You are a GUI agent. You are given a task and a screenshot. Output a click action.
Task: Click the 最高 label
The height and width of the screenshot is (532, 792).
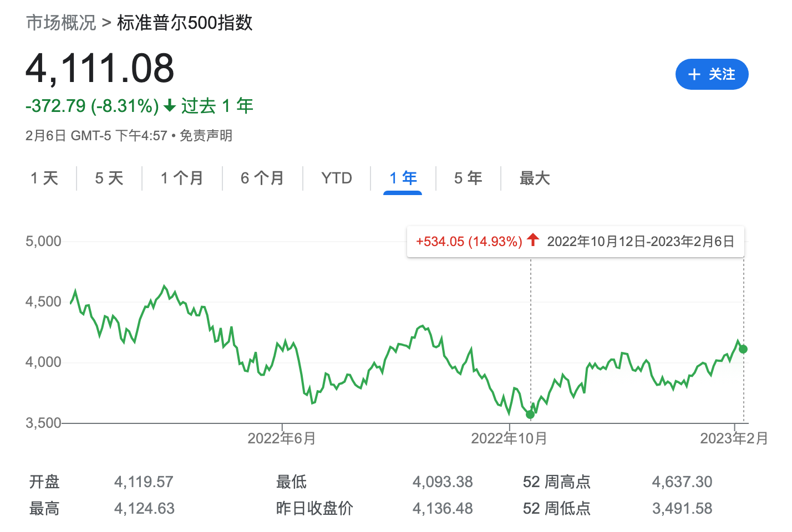click(x=44, y=508)
